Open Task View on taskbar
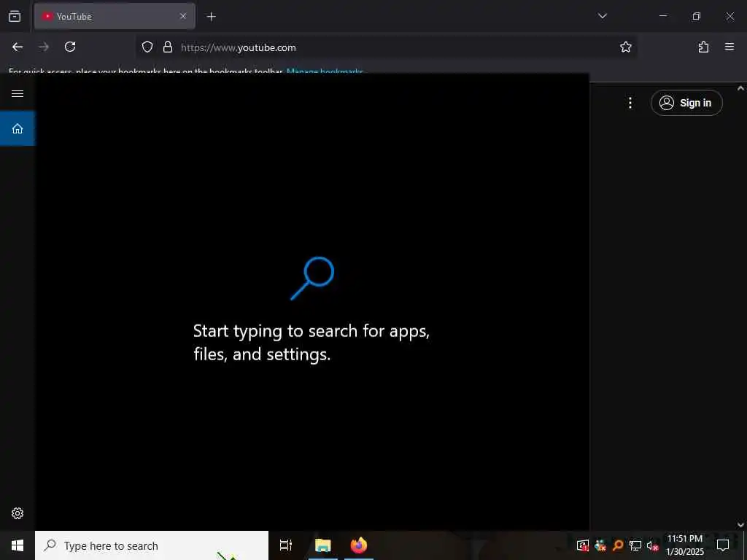 (x=286, y=545)
